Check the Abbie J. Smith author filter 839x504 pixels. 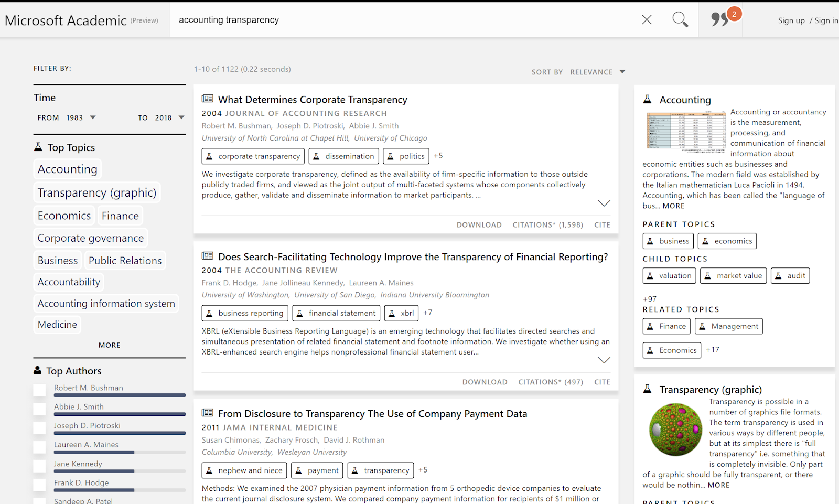[39, 409]
